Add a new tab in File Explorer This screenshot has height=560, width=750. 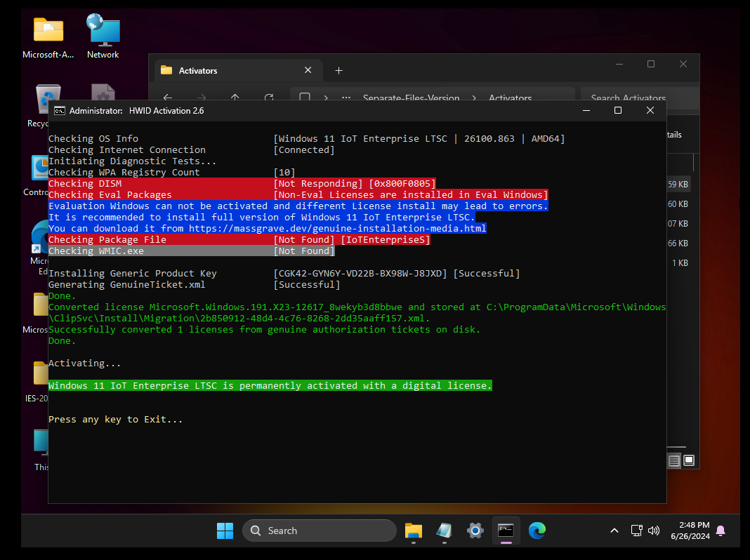(x=338, y=71)
